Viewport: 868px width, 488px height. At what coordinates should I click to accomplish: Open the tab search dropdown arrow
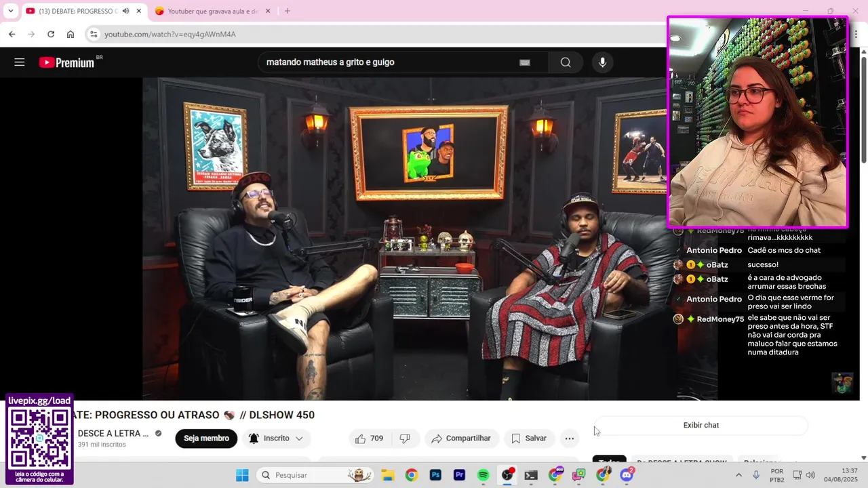[x=10, y=11]
